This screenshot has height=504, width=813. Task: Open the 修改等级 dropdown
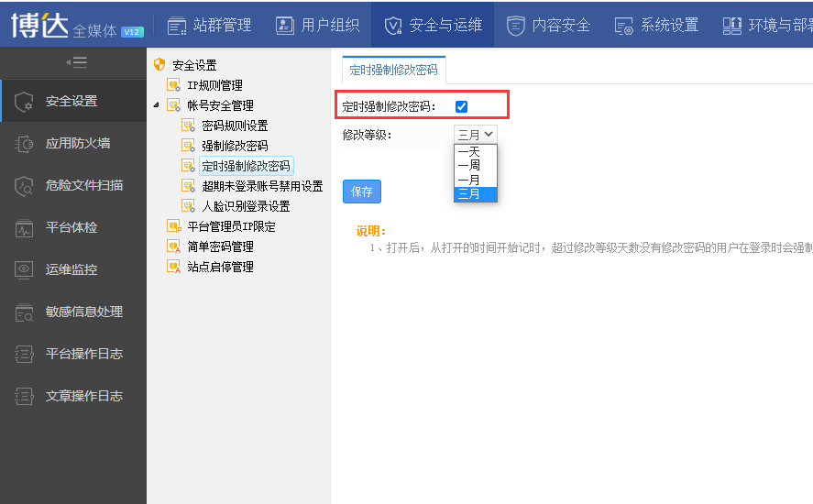(476, 135)
